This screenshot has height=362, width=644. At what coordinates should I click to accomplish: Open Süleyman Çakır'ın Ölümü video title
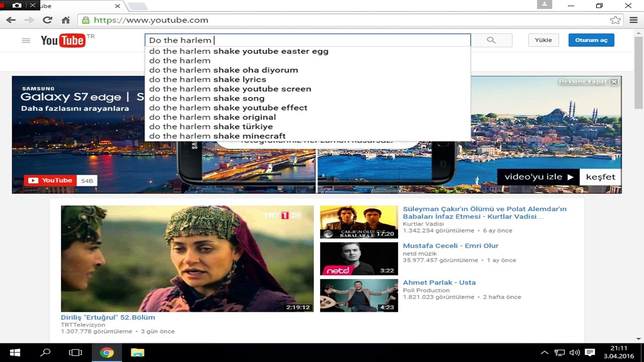[x=485, y=213]
